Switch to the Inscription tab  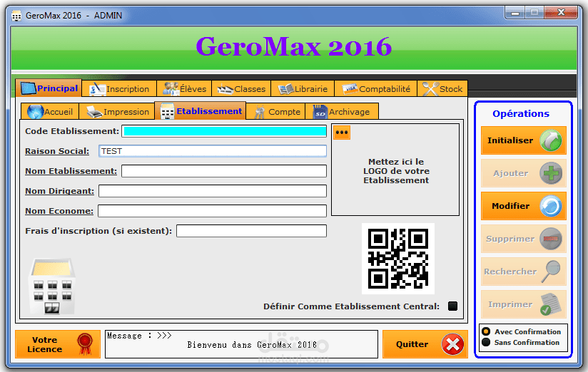119,89
